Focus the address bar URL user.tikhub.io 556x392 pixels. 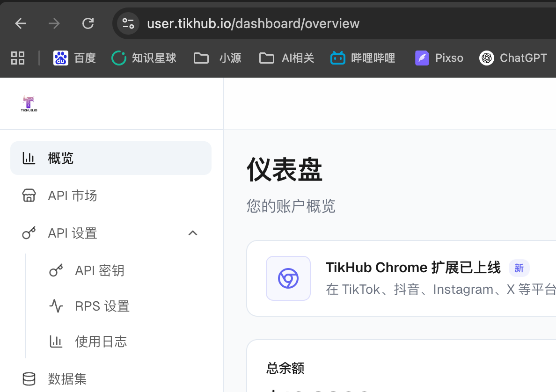[x=253, y=24]
